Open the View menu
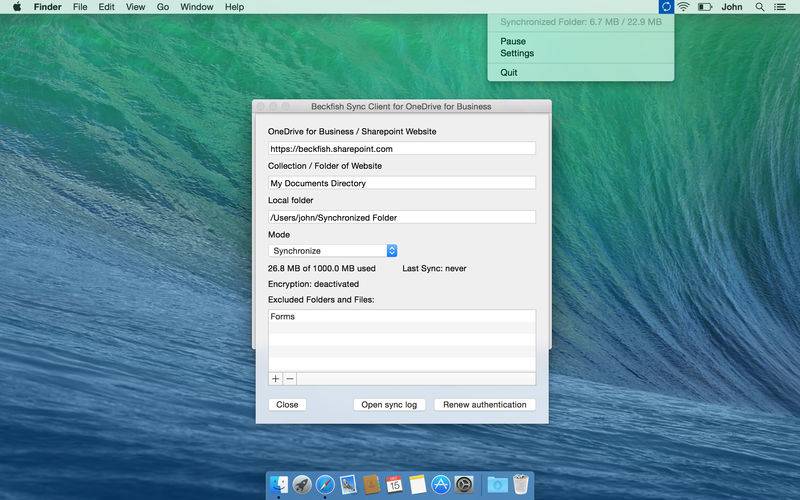This screenshot has width=800, height=500. (x=136, y=7)
